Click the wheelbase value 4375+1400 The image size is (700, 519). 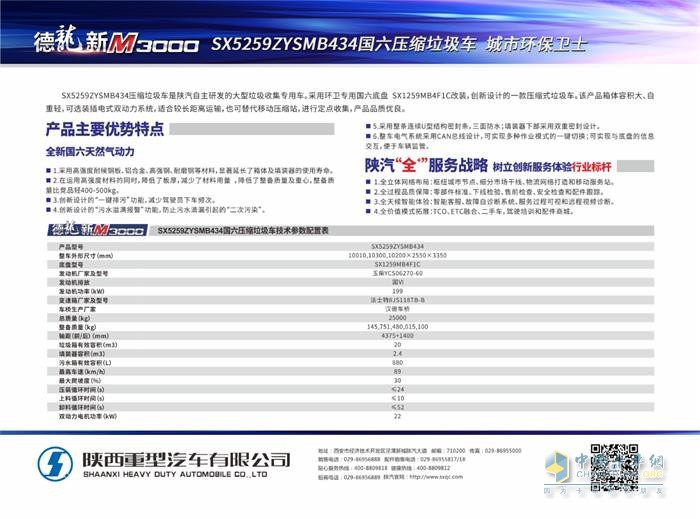point(397,336)
